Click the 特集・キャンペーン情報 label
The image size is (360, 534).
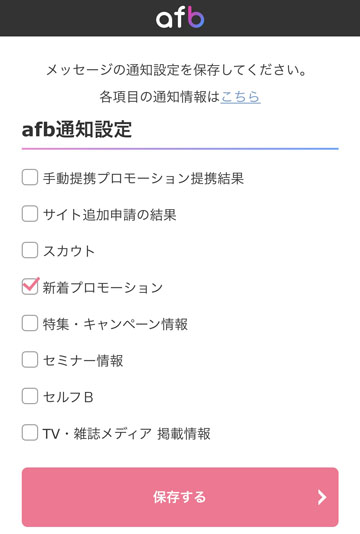[x=115, y=324]
